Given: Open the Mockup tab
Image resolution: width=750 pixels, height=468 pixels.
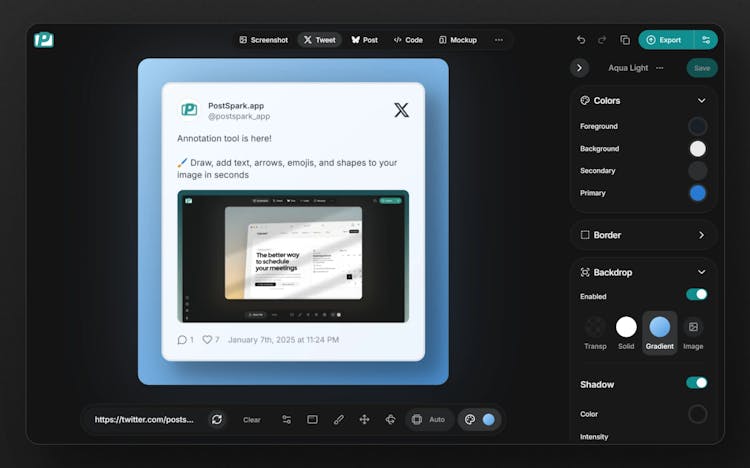Looking at the screenshot, I should (x=458, y=40).
